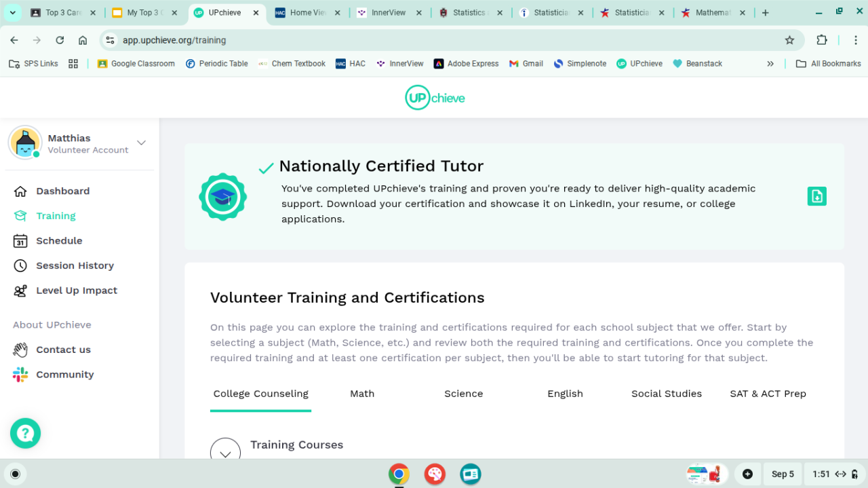Click the Contact us waving hand icon
The width and height of the screenshot is (868, 488).
(x=20, y=350)
